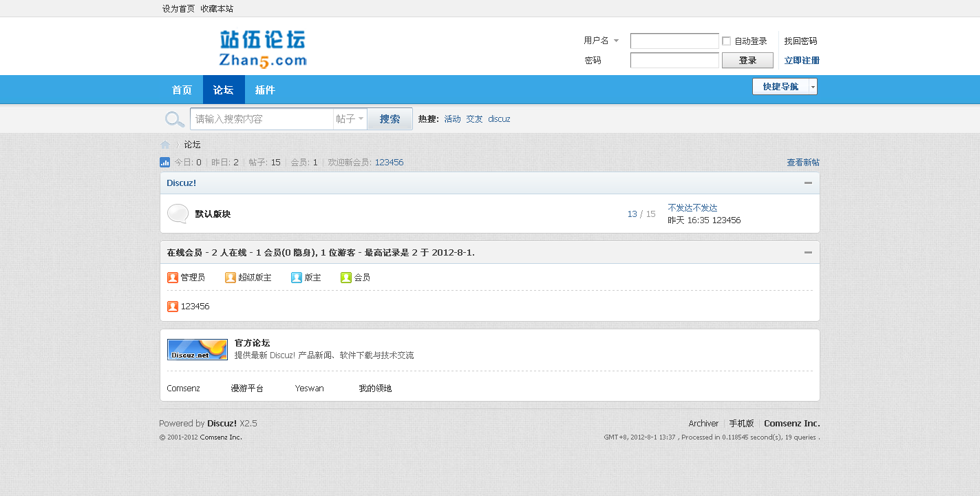The image size is (980, 496).
Task: Enable the 自动登录 auto-login checkbox
Action: (x=726, y=41)
